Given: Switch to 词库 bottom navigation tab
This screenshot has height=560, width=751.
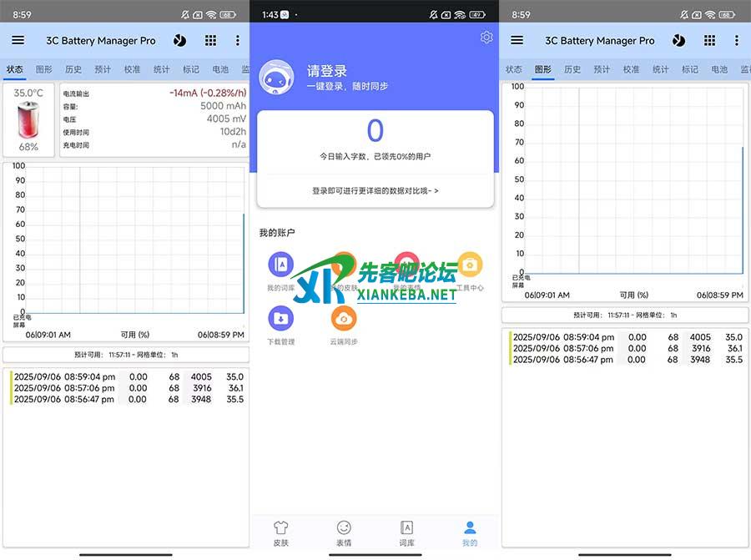Looking at the screenshot, I should tap(406, 533).
